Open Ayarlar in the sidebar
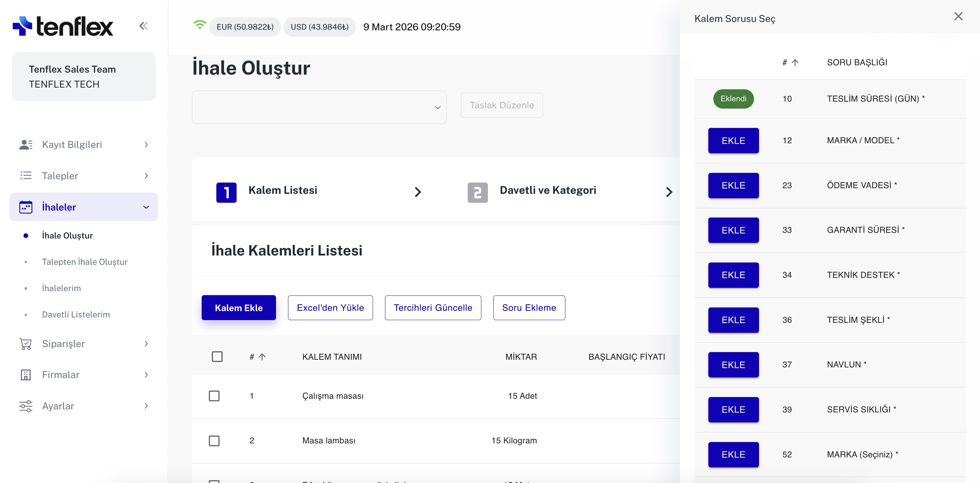The image size is (980, 483). (x=84, y=406)
